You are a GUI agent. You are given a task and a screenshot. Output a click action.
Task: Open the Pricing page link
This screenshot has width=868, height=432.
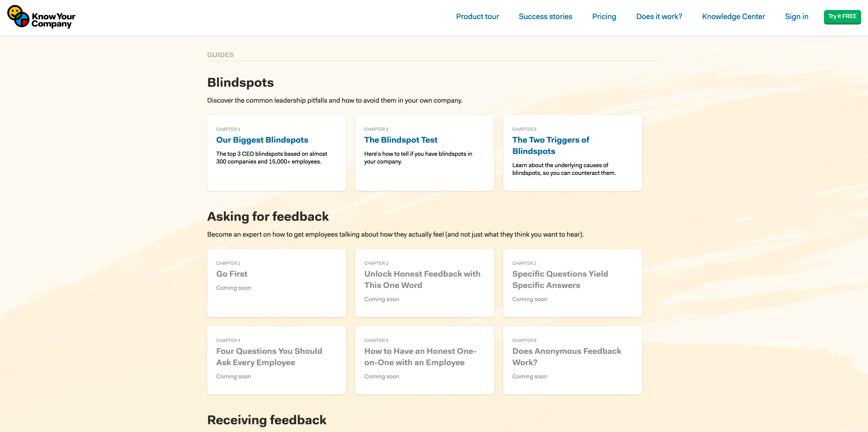(604, 17)
